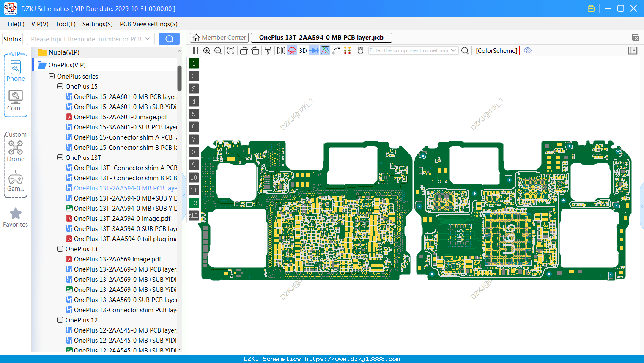Image resolution: width=644 pixels, height=363 pixels.
Task: Click the colored dots grid icon
Action: [348, 51]
